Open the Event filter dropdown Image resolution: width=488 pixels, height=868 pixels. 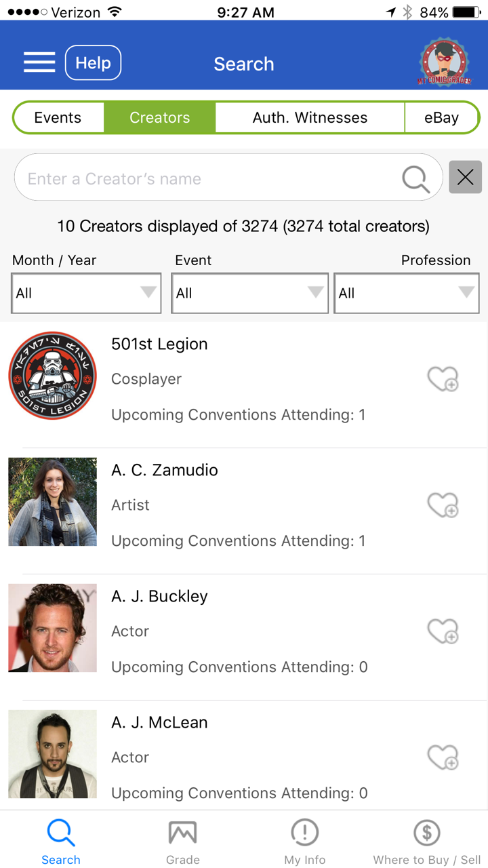[x=249, y=293]
